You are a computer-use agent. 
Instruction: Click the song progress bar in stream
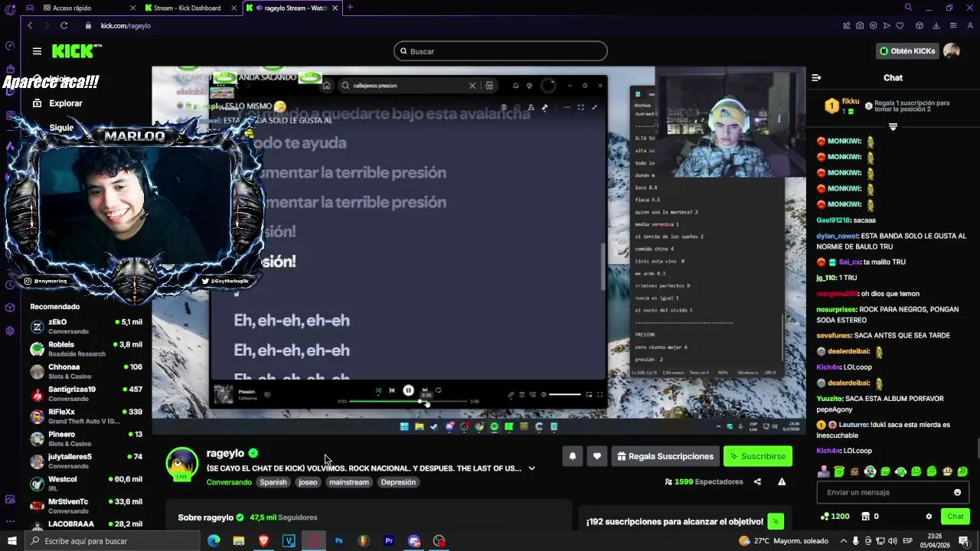[409, 401]
